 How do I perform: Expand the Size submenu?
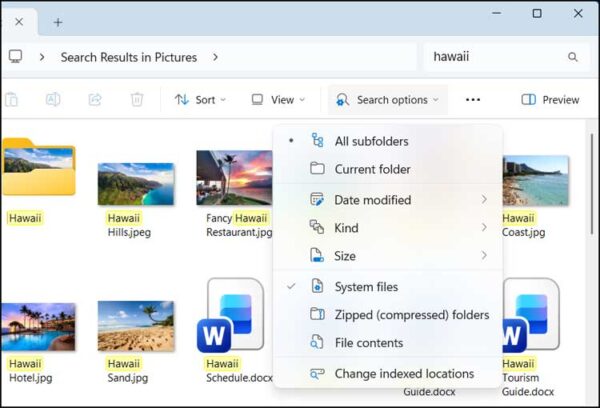click(387, 256)
